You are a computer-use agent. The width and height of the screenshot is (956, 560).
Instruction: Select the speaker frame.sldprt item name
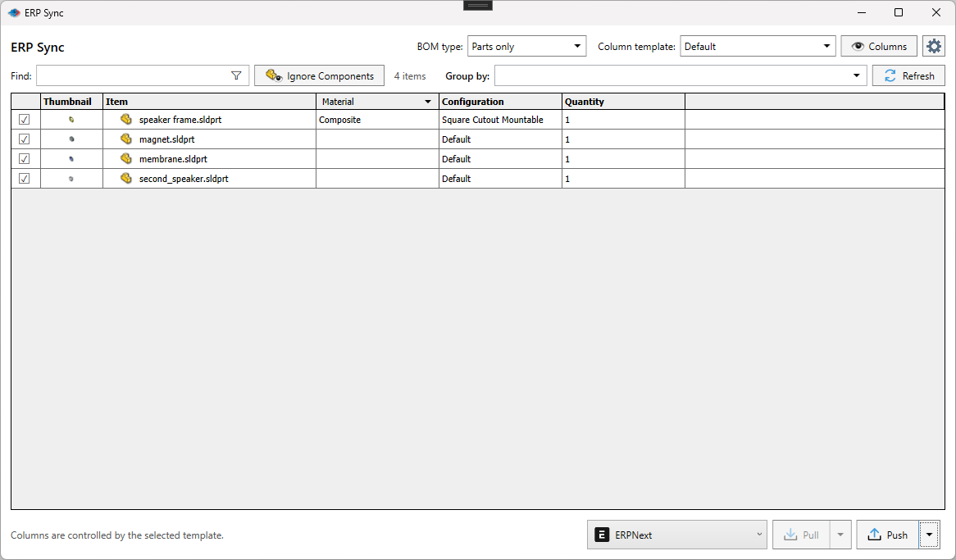click(180, 120)
